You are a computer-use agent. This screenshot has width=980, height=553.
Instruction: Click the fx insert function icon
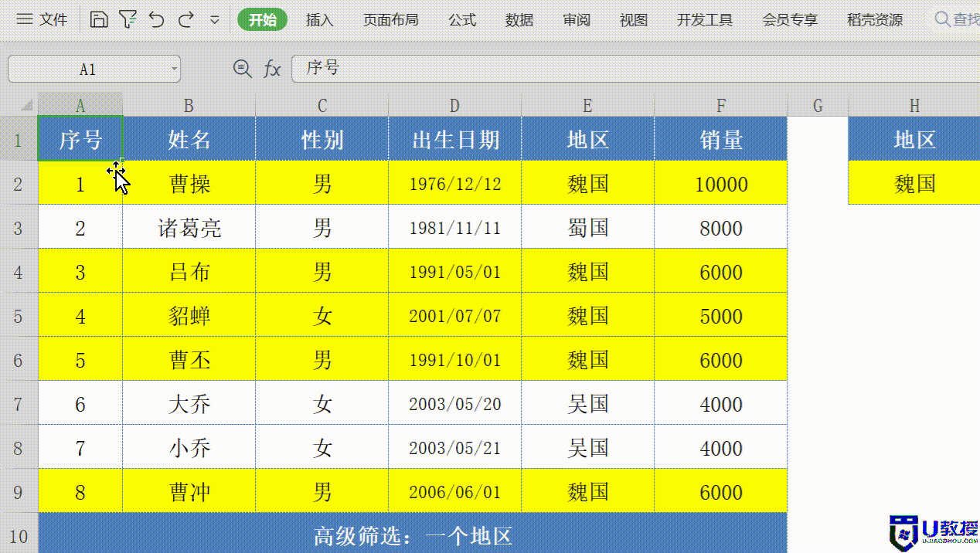(272, 69)
